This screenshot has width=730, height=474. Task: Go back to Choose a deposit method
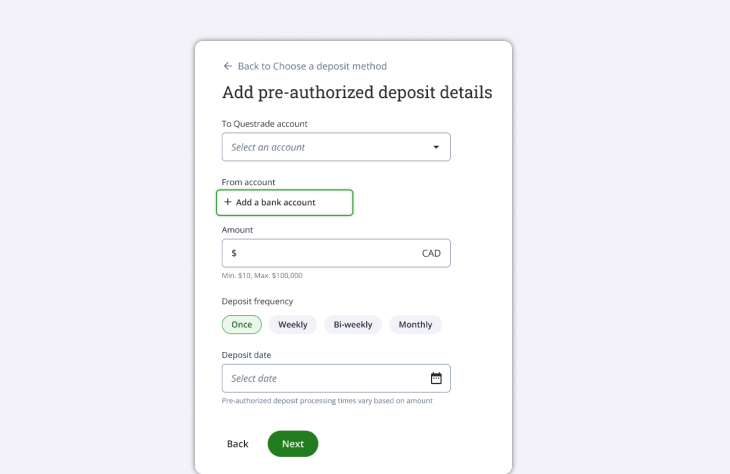point(311,66)
